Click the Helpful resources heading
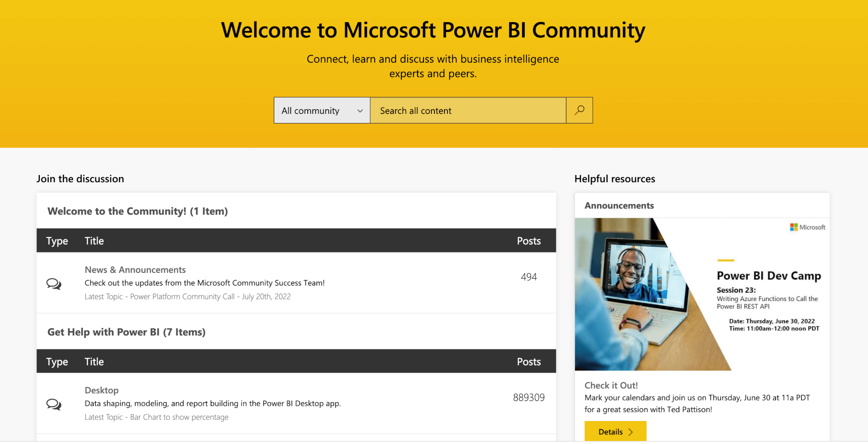The image size is (868, 444). click(x=615, y=179)
